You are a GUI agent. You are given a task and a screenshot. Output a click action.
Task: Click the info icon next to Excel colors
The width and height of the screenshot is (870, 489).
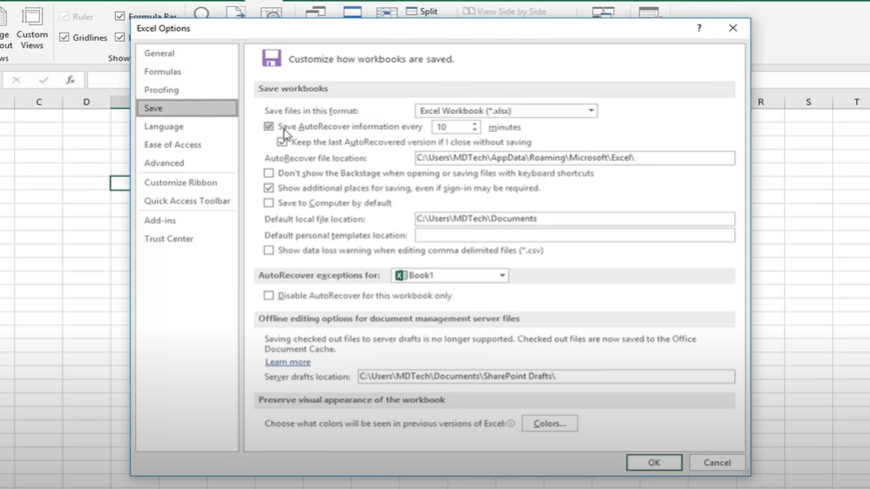click(x=511, y=424)
